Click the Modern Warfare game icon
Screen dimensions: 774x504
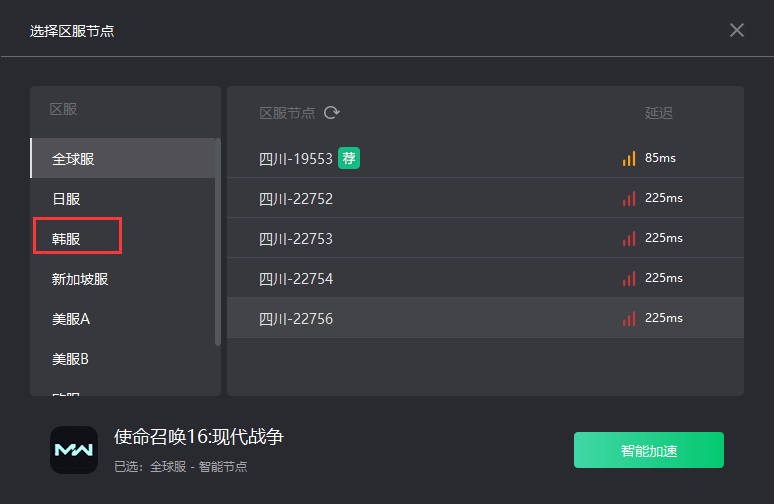(x=74, y=450)
